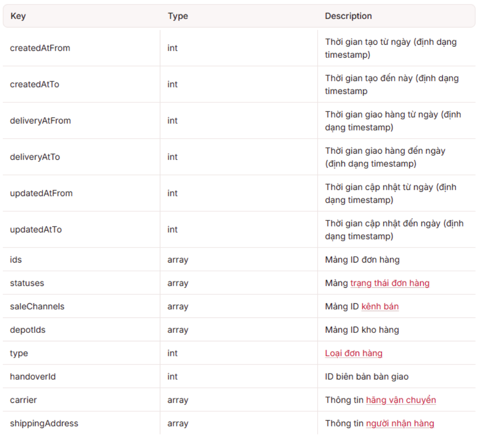This screenshot has height=448, width=480.
Task: Click the handoverId key name
Action: 33,377
